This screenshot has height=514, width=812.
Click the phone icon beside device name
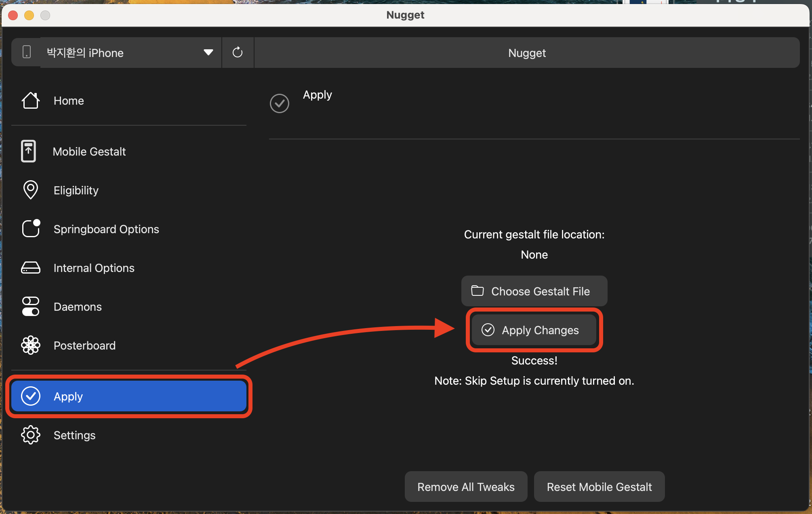pos(27,52)
